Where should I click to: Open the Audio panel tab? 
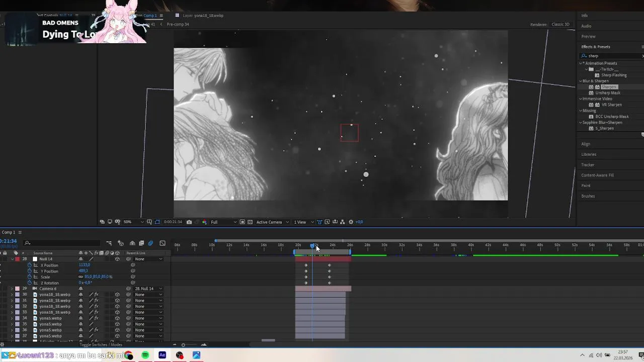tap(586, 26)
